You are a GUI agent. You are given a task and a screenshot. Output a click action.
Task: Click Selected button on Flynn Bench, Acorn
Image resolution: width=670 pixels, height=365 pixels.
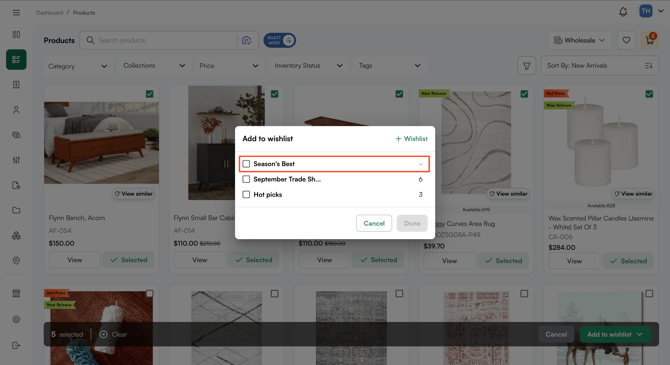(128, 260)
